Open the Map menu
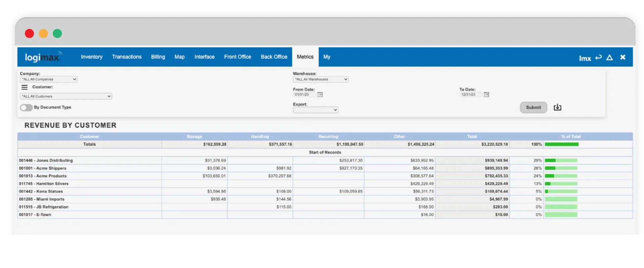This screenshot has height=268, width=644. pos(179,57)
